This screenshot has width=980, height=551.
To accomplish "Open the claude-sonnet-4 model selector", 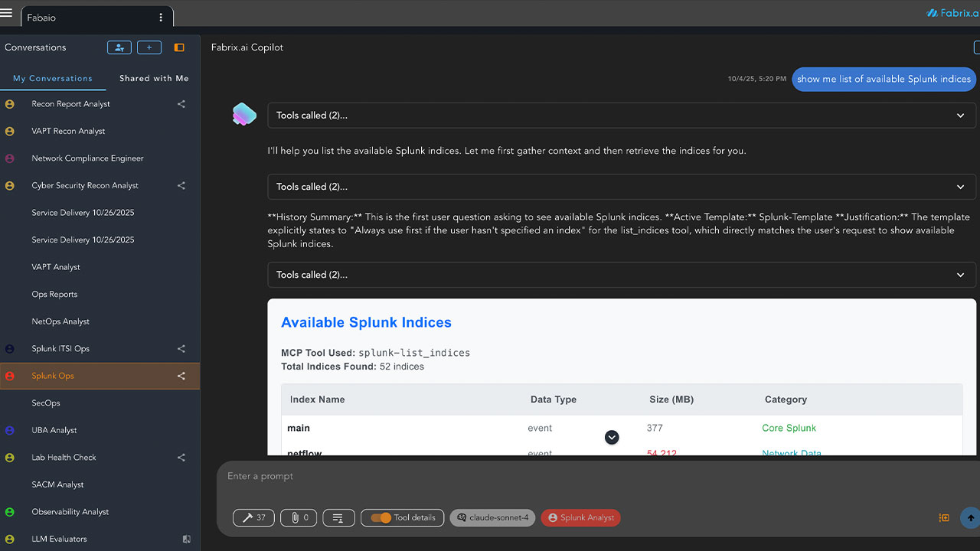I will [x=492, y=518].
